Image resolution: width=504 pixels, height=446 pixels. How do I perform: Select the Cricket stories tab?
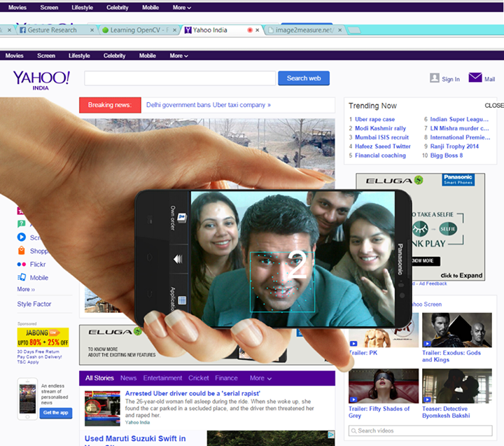click(x=199, y=378)
